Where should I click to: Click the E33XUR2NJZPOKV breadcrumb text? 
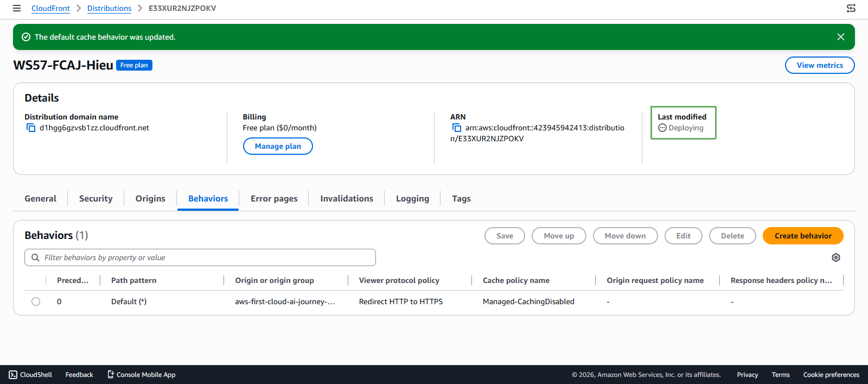tap(182, 8)
